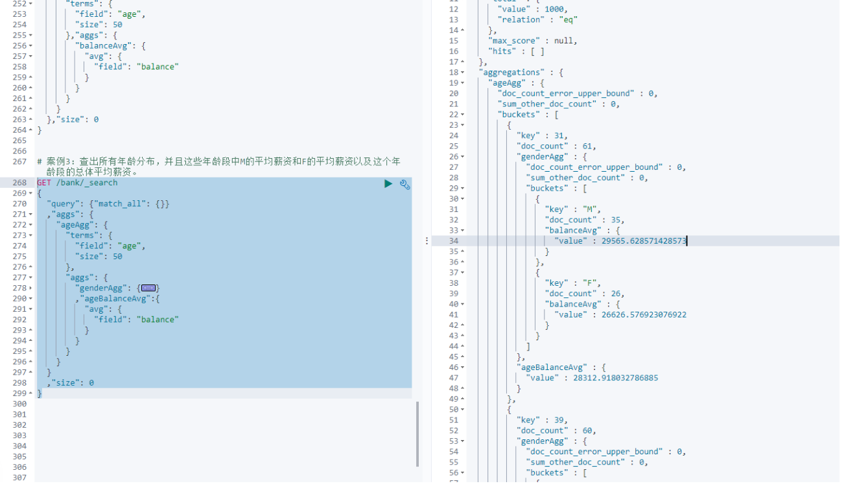868x488 pixels.
Task: Click "size": 0 on line 298
Action: pyautogui.click(x=73, y=382)
